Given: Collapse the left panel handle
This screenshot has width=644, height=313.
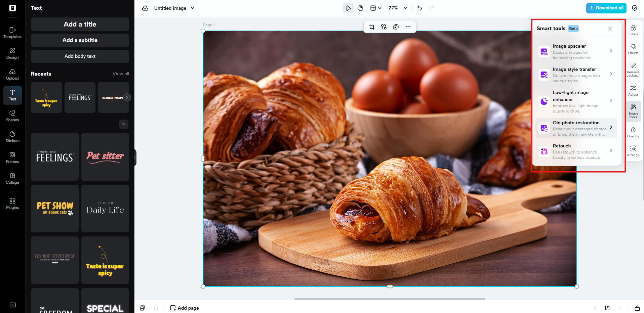Looking at the screenshot, I should (135, 158).
